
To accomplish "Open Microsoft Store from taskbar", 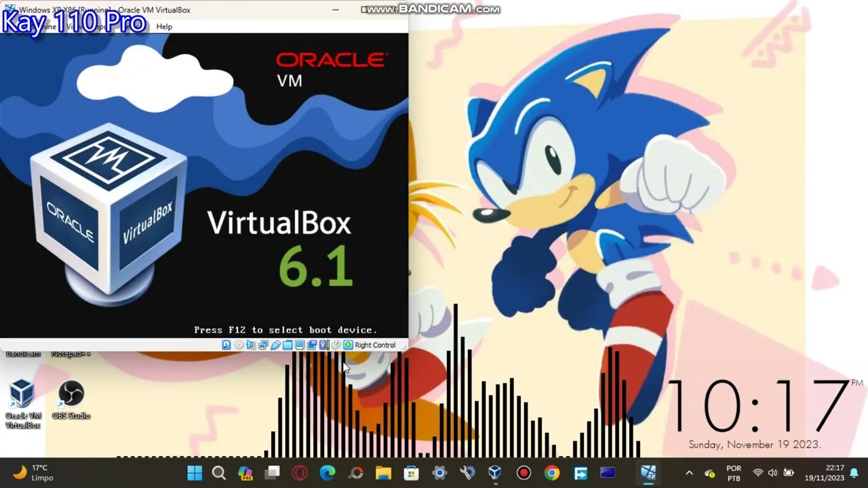I will point(411,472).
